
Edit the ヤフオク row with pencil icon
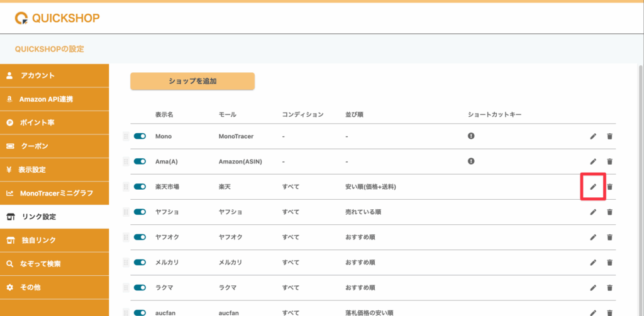593,237
